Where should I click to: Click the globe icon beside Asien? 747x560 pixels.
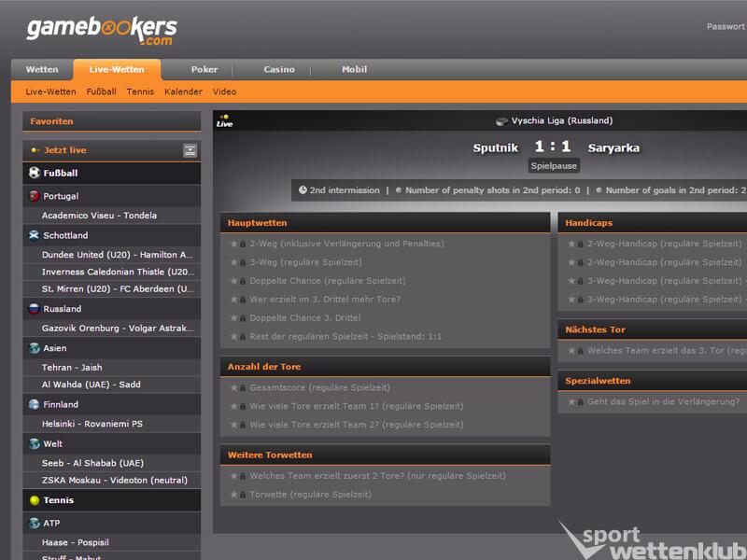(x=34, y=348)
